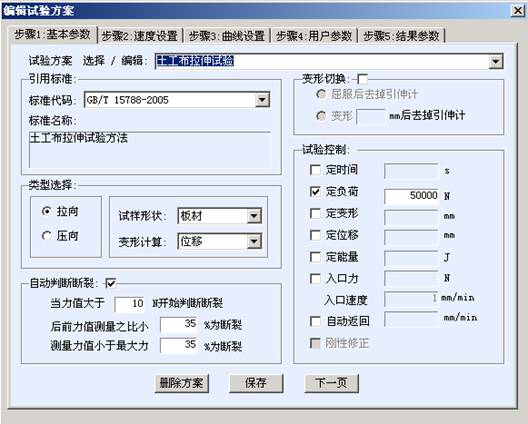Expand the 试验方案 selection dropdown arrow
Image resolution: width=528 pixels, height=424 pixels.
(x=496, y=62)
